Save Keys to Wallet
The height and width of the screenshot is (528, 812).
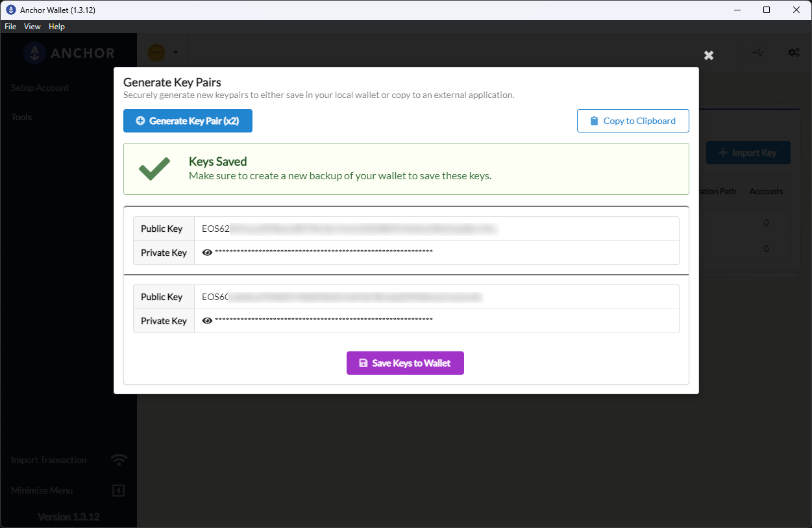[405, 363]
